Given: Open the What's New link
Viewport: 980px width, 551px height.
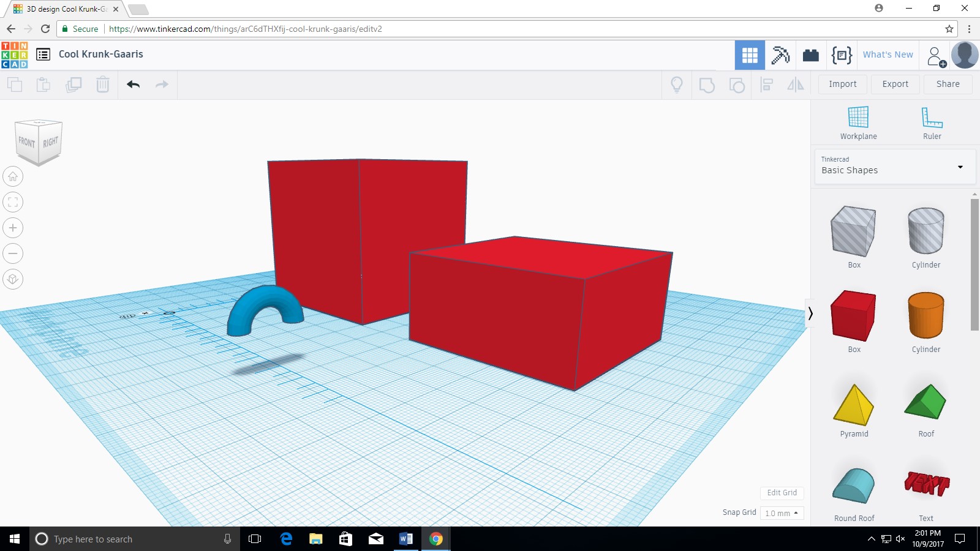Looking at the screenshot, I should [x=888, y=54].
